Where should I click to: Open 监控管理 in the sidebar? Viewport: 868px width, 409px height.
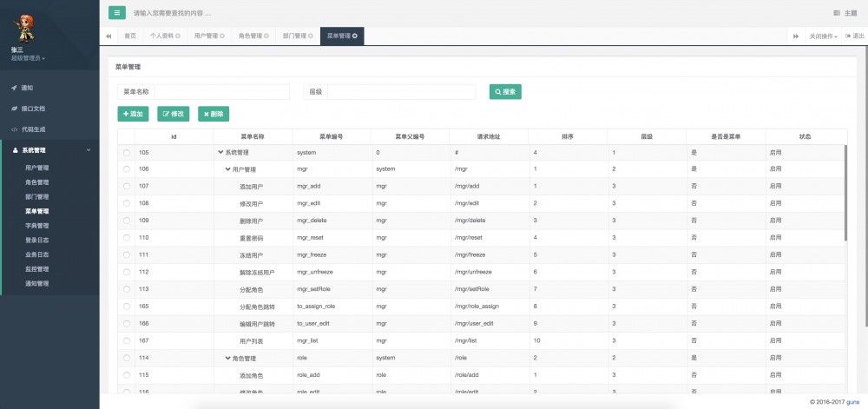point(37,269)
